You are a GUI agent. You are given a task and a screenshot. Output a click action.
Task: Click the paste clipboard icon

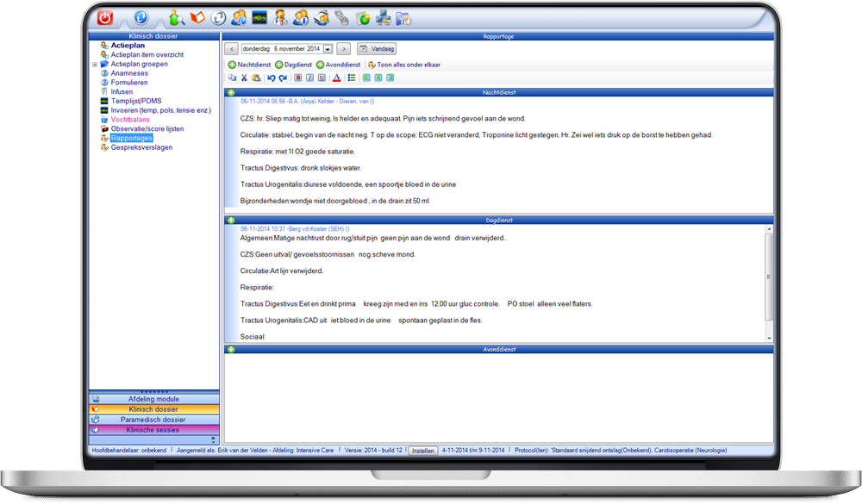256,78
